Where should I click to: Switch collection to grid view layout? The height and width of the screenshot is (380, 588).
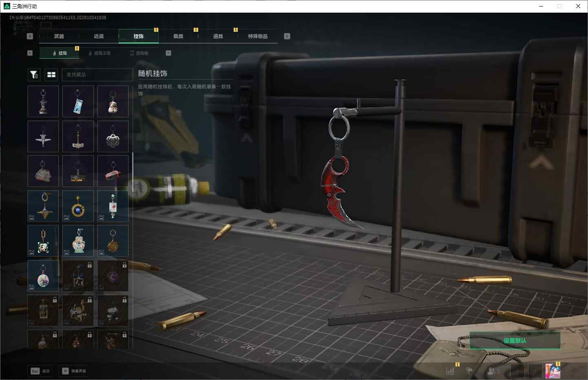[x=51, y=75]
